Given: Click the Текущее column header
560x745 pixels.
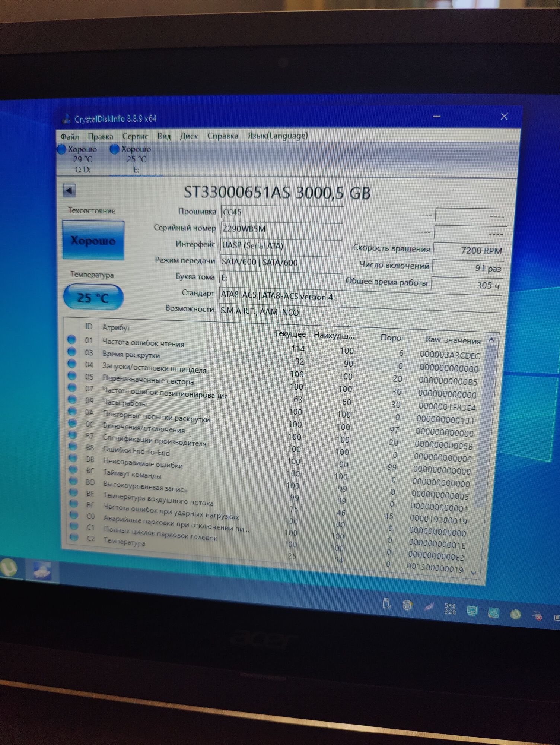Looking at the screenshot, I should click(x=290, y=334).
